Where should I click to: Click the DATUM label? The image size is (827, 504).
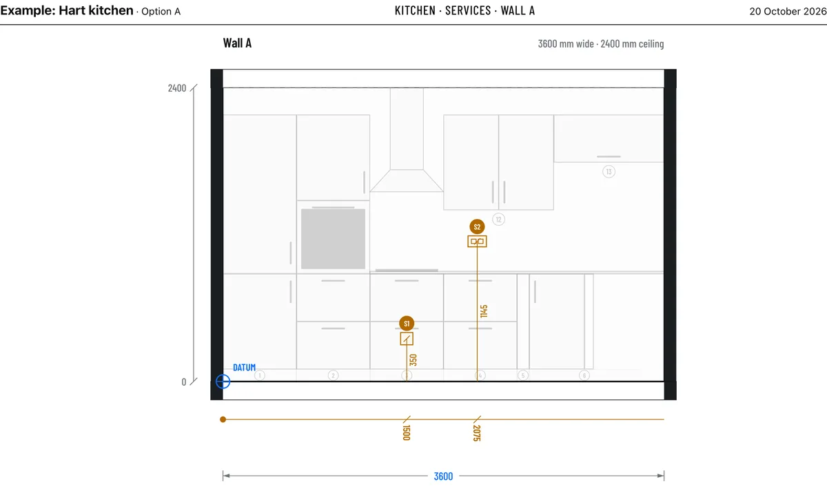tap(244, 368)
